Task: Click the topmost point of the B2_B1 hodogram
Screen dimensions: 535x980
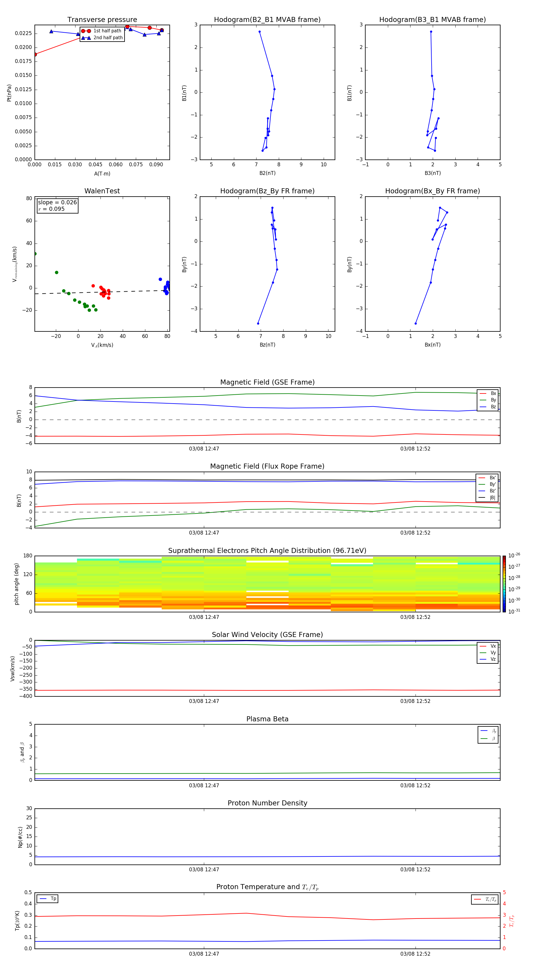Action: [260, 31]
